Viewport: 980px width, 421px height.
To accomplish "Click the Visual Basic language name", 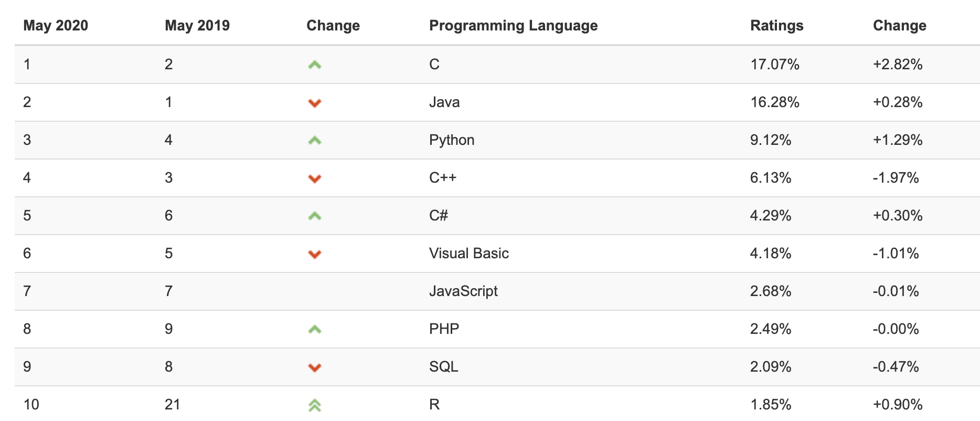I will (468, 253).
